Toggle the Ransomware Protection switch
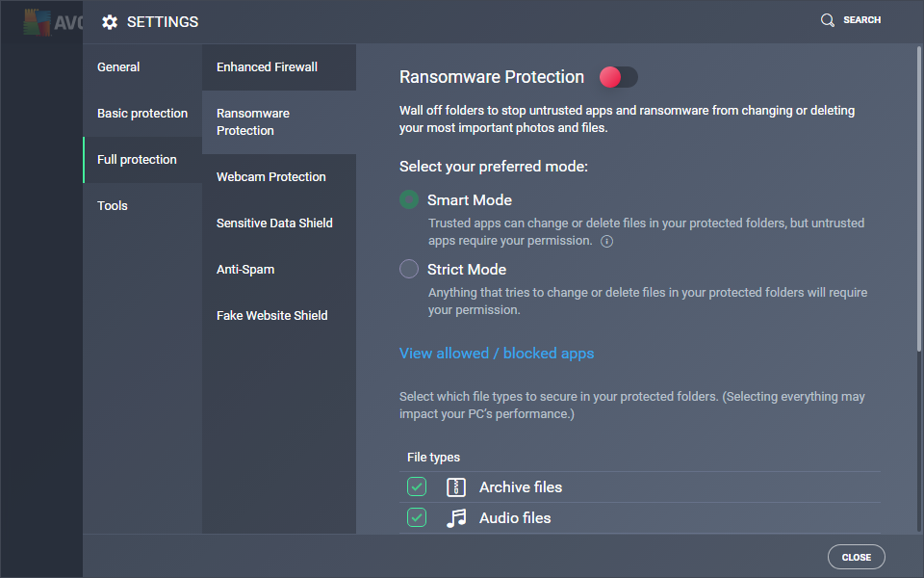Screen dimensions: 924x578 coord(618,77)
